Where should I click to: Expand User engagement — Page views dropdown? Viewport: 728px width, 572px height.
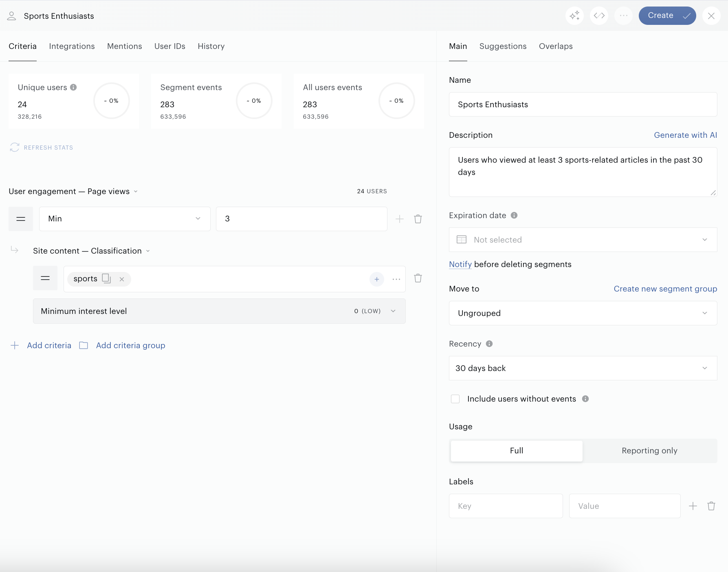73,191
